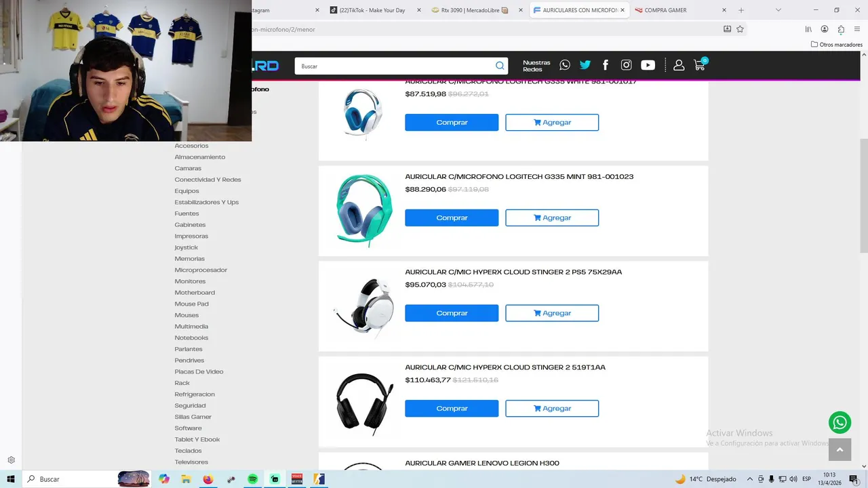
Task: Open Sillas Gamer category
Action: 193,417
